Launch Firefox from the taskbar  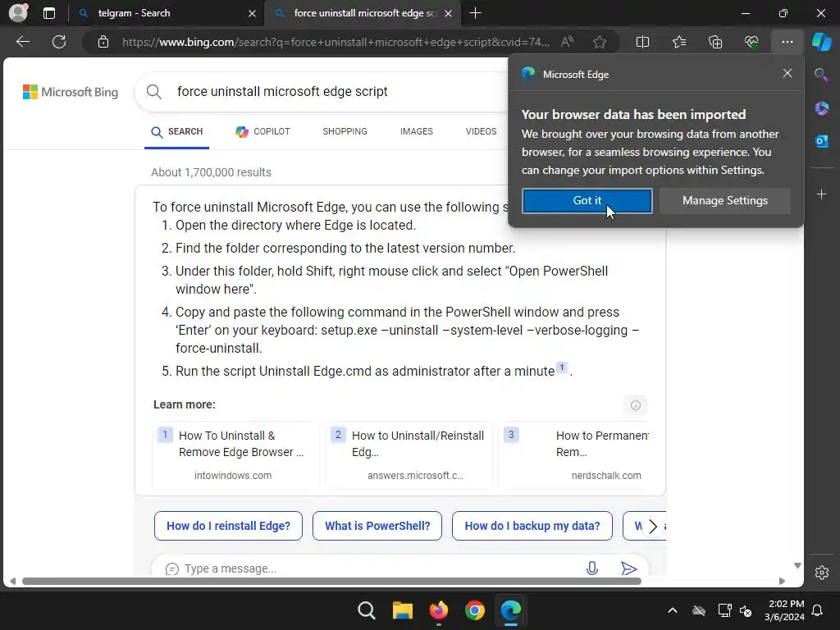click(439, 610)
